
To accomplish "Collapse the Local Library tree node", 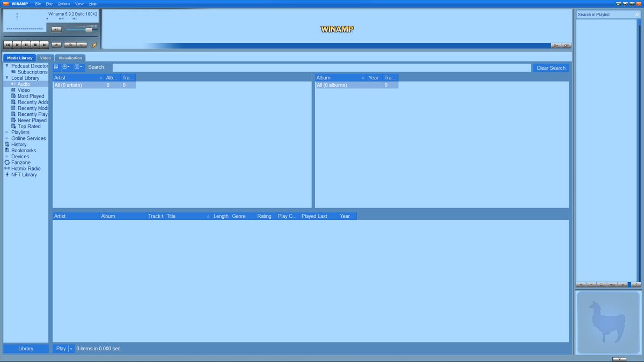I will tap(6, 78).
